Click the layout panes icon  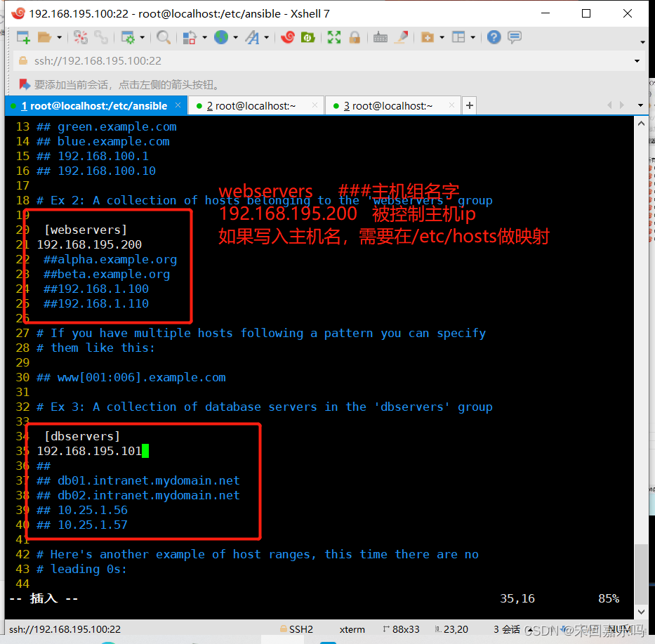click(458, 38)
